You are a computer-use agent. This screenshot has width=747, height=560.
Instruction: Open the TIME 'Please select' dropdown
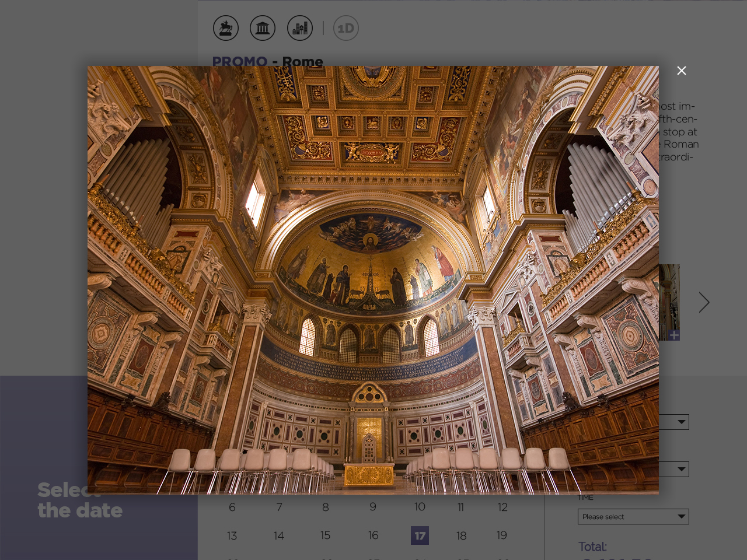(633, 516)
